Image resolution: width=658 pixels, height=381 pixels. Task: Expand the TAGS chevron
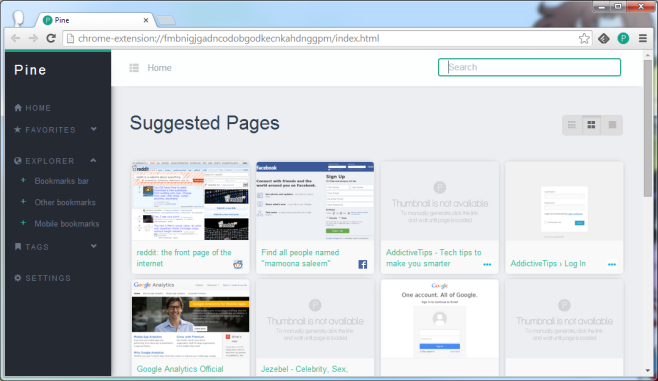coord(94,246)
